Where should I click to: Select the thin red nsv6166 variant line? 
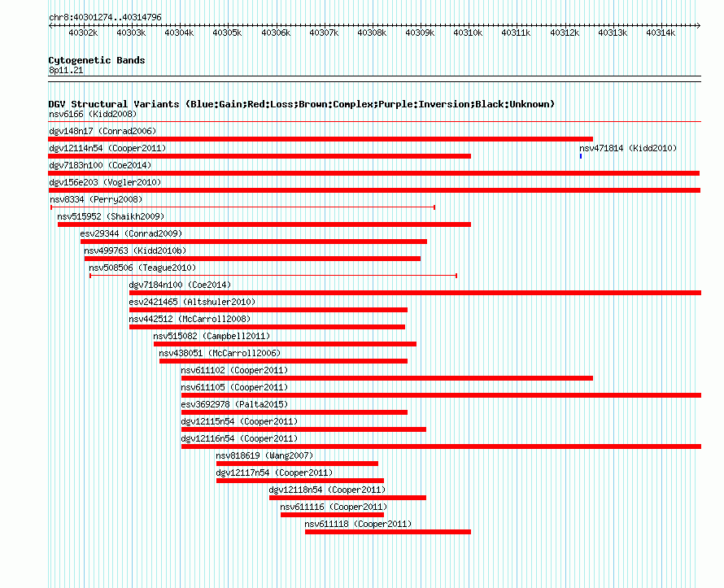point(374,122)
